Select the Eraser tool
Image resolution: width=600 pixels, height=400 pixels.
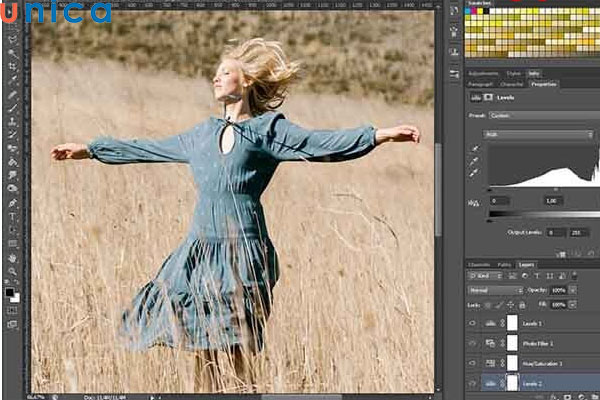[x=13, y=149]
